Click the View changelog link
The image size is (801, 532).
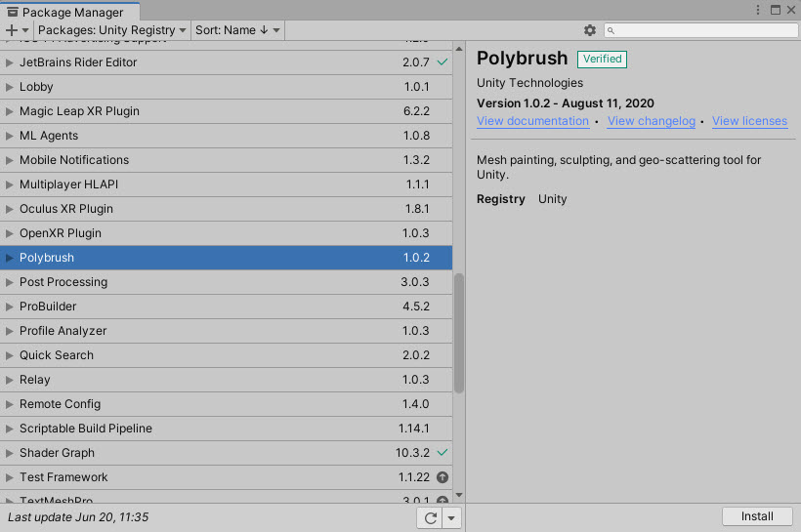[x=652, y=121]
